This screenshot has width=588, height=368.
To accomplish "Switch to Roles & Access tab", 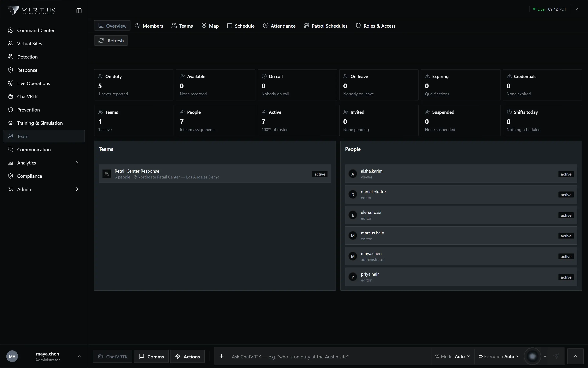I will click(x=376, y=26).
